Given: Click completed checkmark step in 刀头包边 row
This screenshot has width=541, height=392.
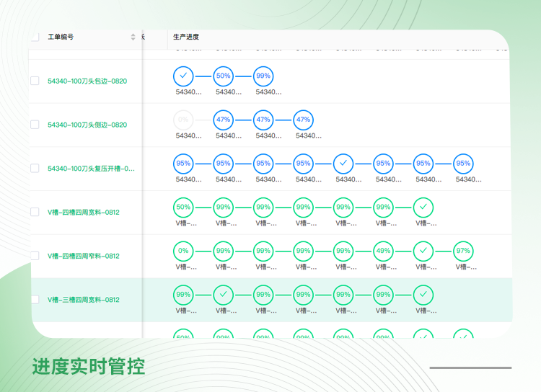Looking at the screenshot, I should [183, 76].
